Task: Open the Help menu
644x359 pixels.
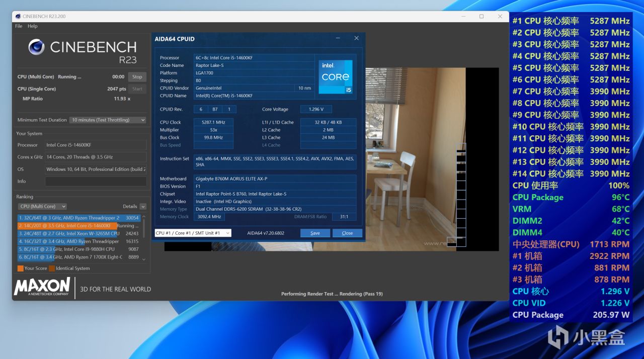Action: 32,26
